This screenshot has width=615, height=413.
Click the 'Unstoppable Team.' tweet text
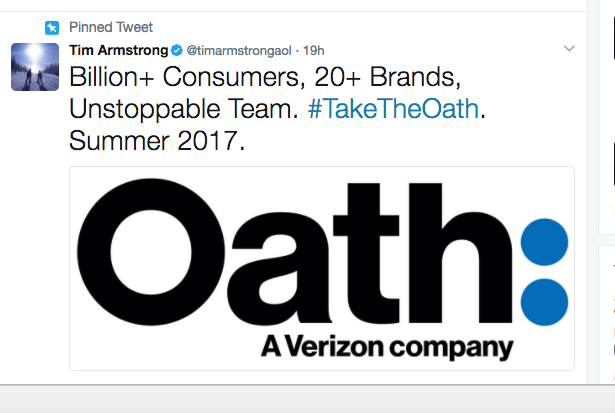click(x=184, y=108)
